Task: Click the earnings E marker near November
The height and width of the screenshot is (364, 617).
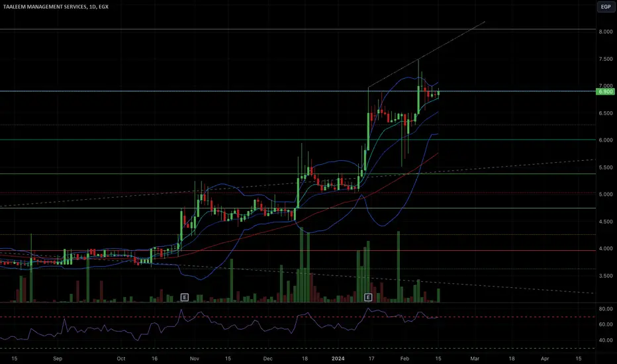Action: [x=185, y=297]
